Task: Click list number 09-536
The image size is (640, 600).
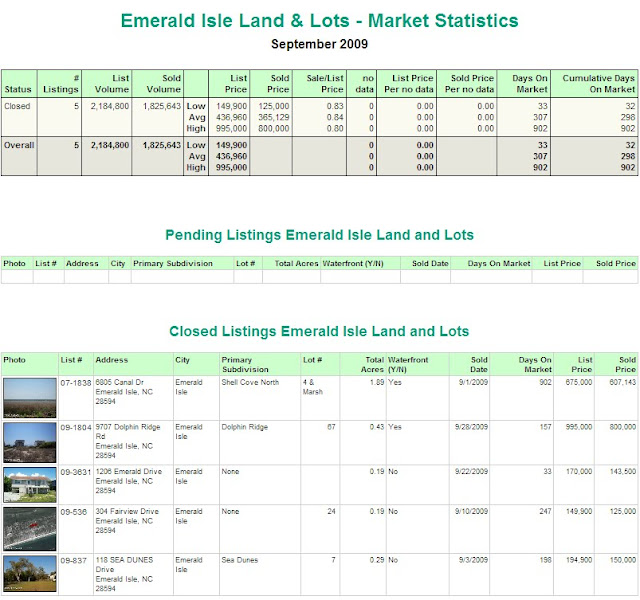Action: 73,512
